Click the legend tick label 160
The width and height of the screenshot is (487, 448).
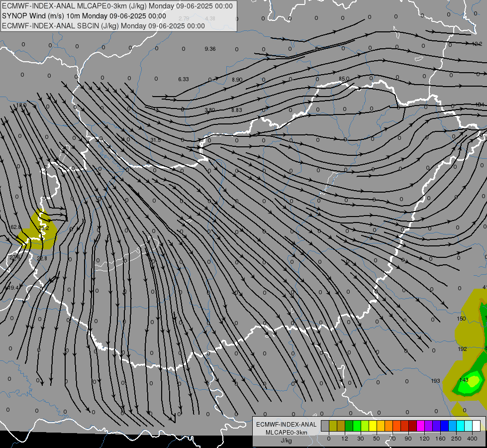click(440, 439)
